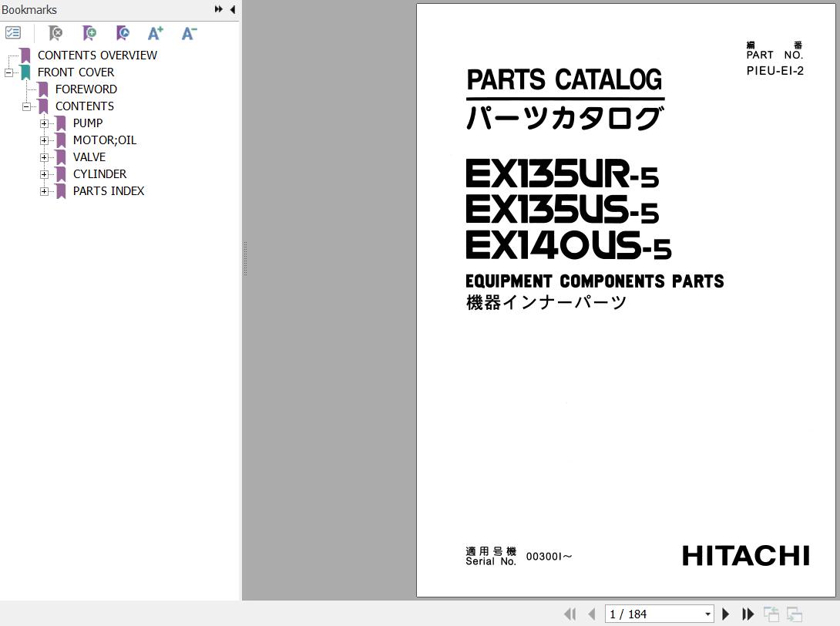Click the EX140US-5 model name
Viewport: 840px width, 626px height.
(x=568, y=245)
